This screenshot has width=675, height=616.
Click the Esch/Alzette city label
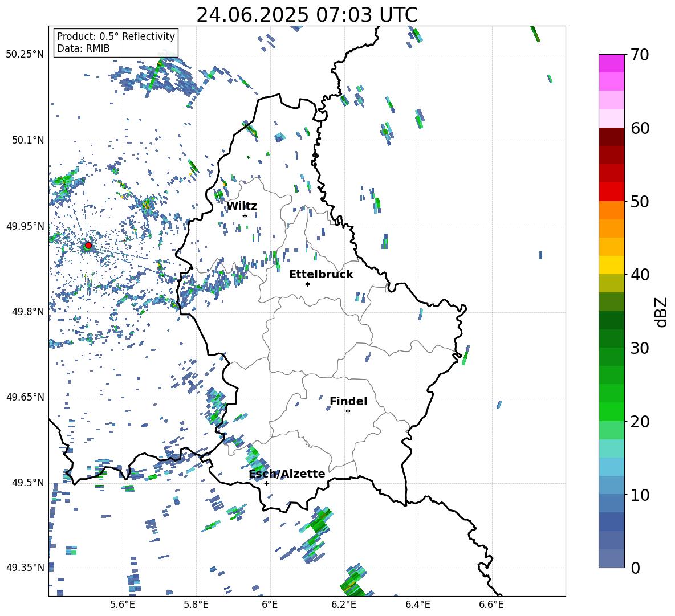coord(287,474)
